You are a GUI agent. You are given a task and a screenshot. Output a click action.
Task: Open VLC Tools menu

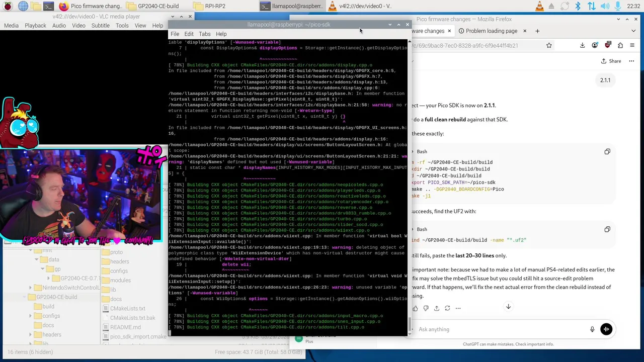(x=122, y=26)
